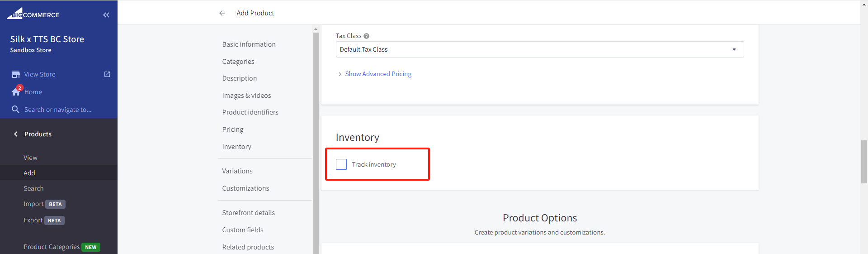The width and height of the screenshot is (868, 254).
Task: Jump to Basic information section
Action: (x=249, y=44)
